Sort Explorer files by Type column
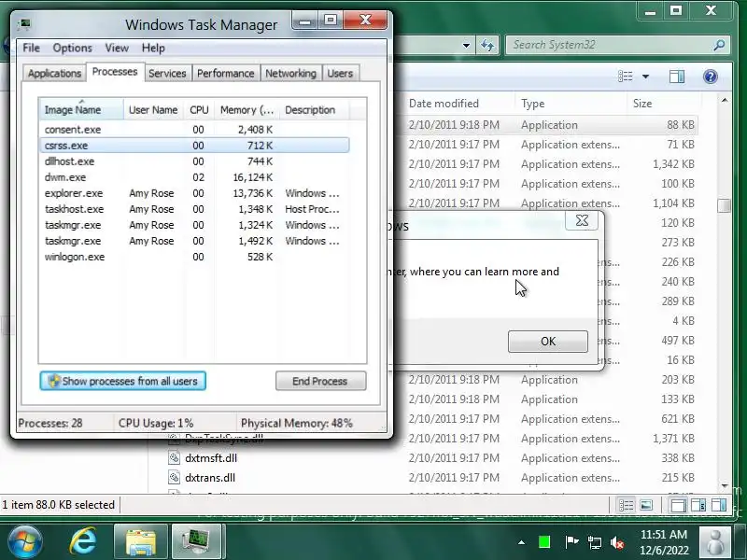Viewport: 747px width, 560px height. click(x=571, y=104)
